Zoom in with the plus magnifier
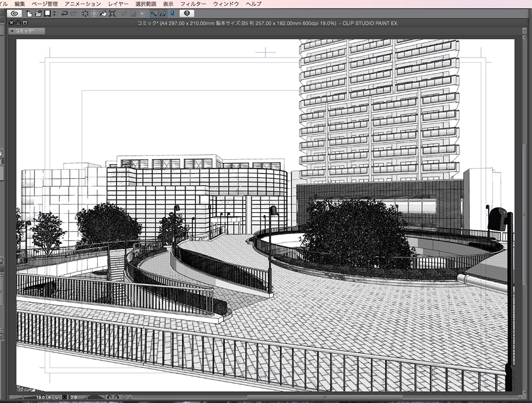Viewport: 532px width, 403px height. pos(57,397)
